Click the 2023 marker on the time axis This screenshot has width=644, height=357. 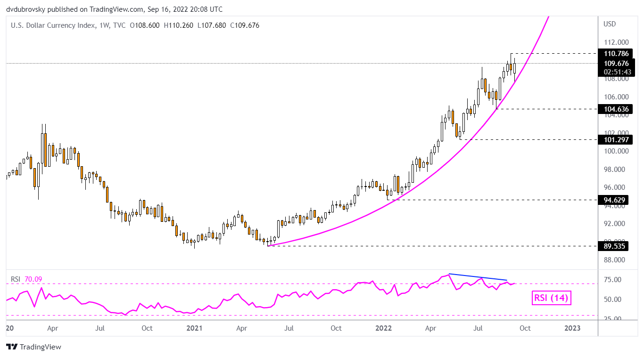573,328
